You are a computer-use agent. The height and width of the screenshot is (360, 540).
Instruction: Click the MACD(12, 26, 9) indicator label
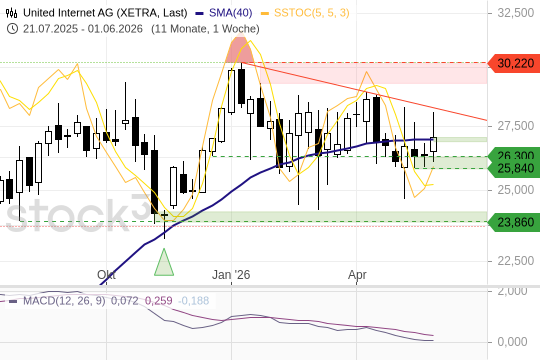64,301
